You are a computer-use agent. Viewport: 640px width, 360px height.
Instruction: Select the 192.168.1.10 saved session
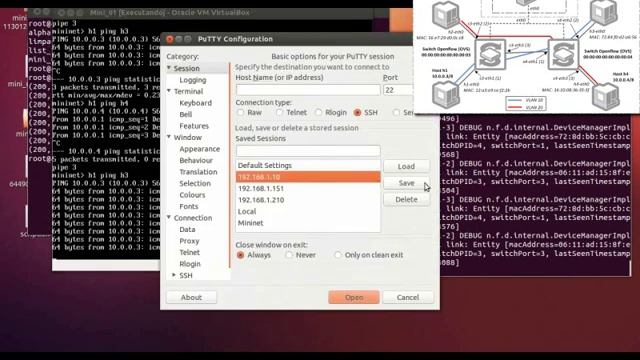click(308, 177)
